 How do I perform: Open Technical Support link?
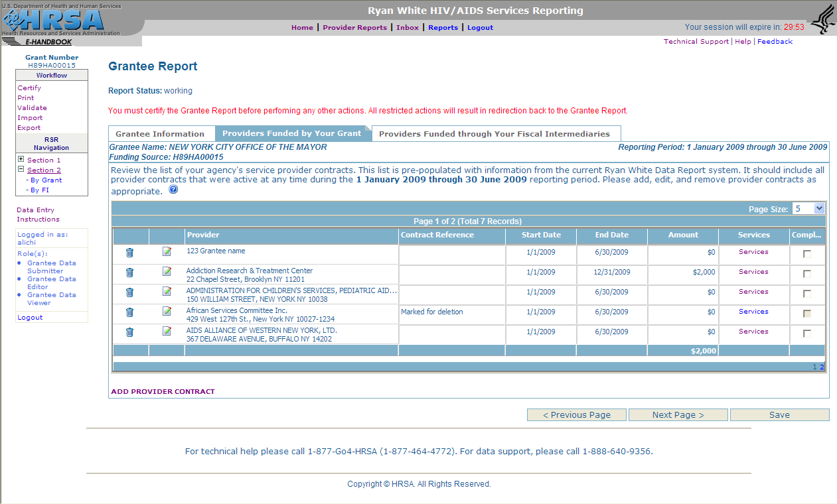696,42
